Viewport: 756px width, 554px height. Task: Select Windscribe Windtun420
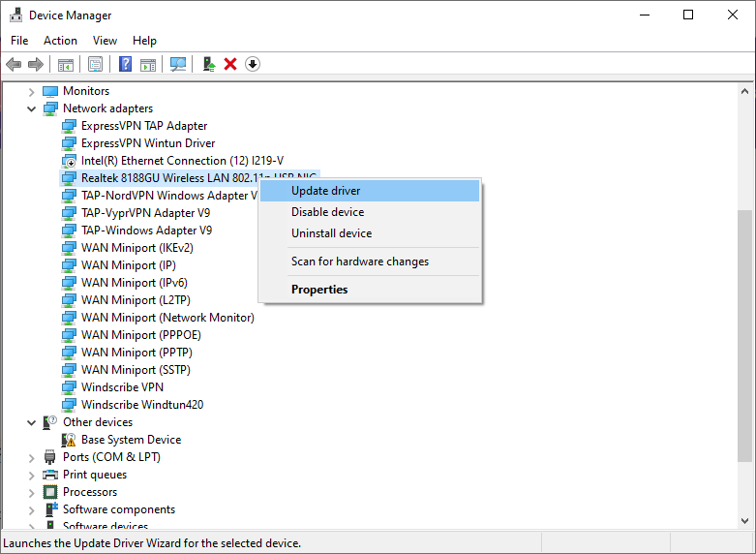click(142, 405)
